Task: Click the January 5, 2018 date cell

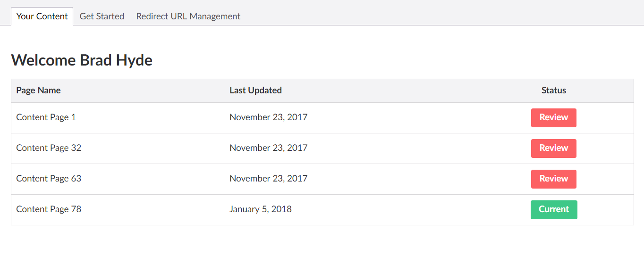Action: pyautogui.click(x=261, y=209)
